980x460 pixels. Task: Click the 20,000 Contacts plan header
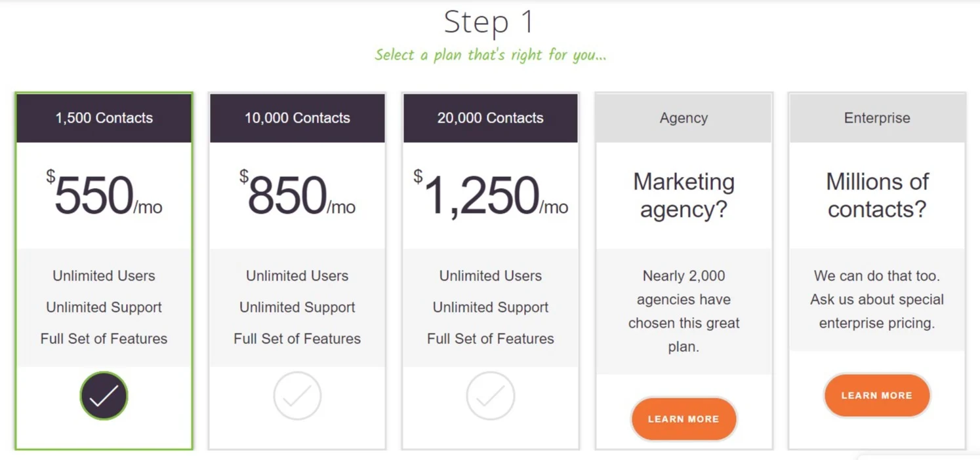pyautogui.click(x=491, y=118)
